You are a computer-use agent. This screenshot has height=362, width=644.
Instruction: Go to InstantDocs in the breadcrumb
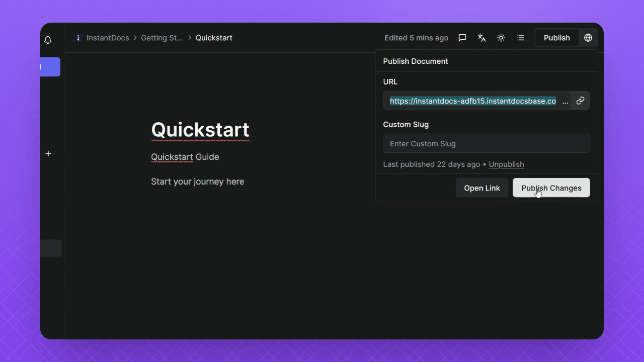click(108, 38)
